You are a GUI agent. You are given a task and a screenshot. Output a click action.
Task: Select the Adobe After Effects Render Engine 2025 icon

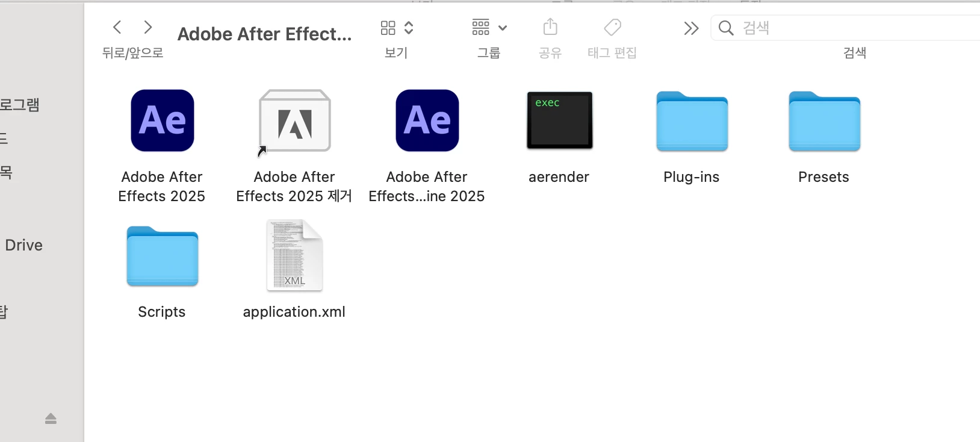[427, 120]
